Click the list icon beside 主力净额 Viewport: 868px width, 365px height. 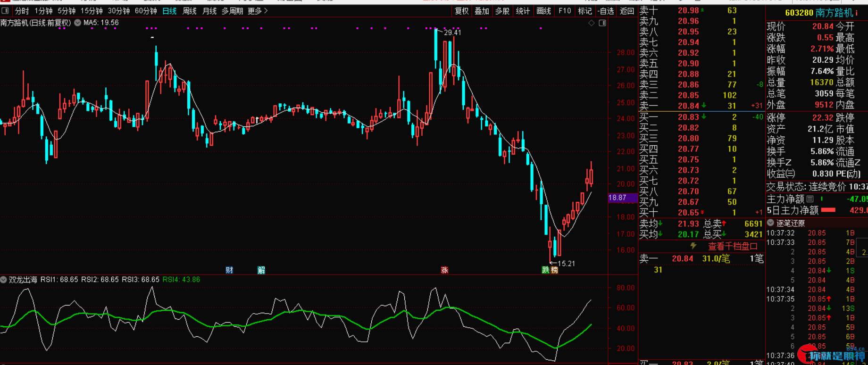pos(810,199)
